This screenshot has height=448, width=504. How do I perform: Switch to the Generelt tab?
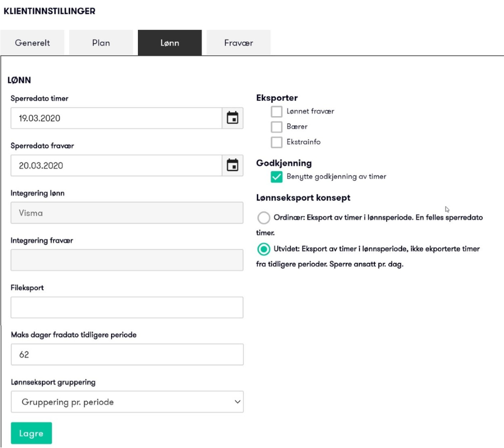coord(32,43)
